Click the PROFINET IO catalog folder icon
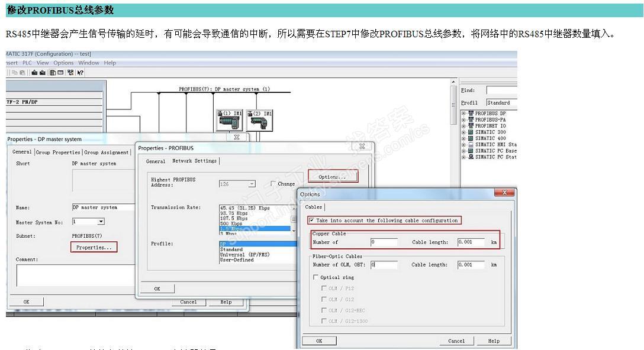 point(471,125)
